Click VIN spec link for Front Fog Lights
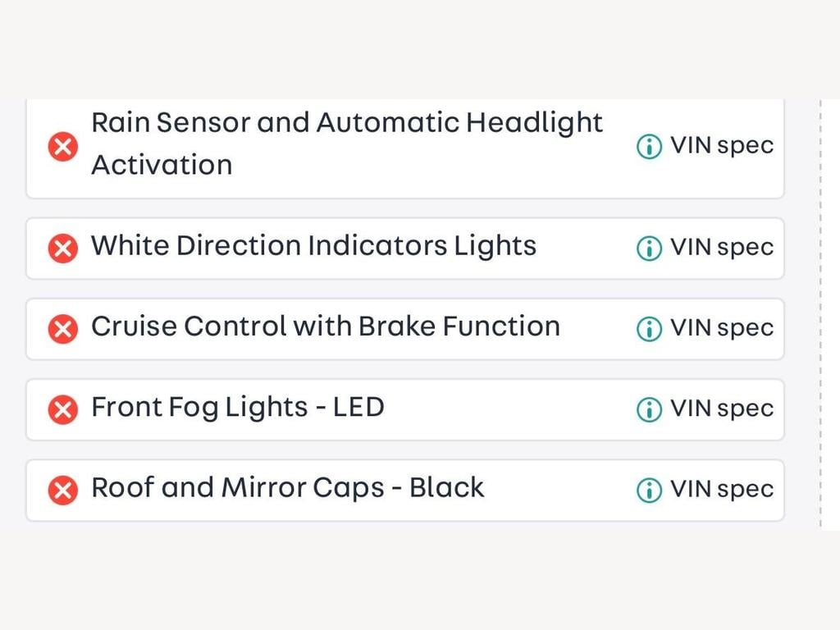This screenshot has width=840, height=630. (722, 410)
